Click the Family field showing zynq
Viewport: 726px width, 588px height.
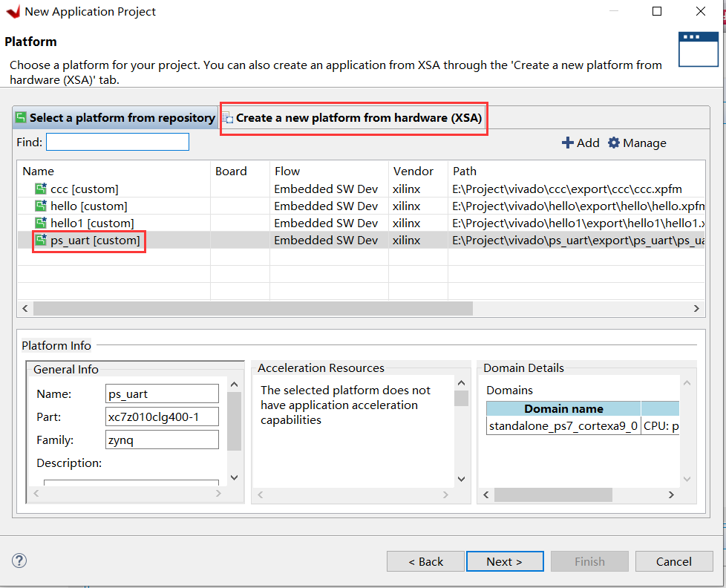162,440
